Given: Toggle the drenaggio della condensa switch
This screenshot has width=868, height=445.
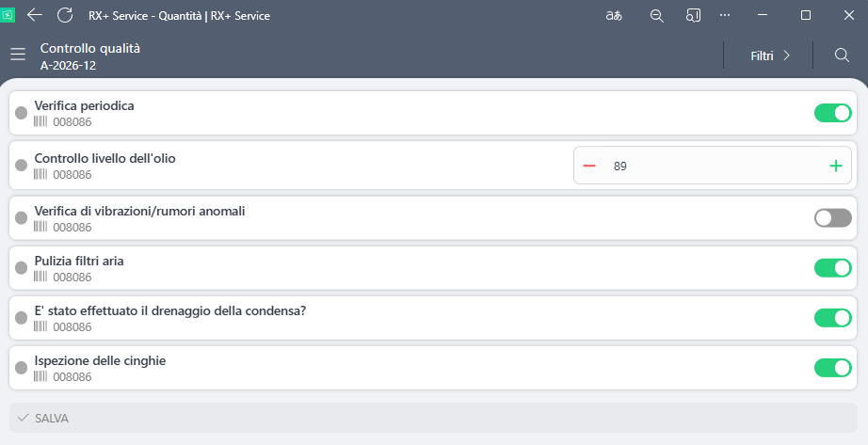Looking at the screenshot, I should (832, 318).
